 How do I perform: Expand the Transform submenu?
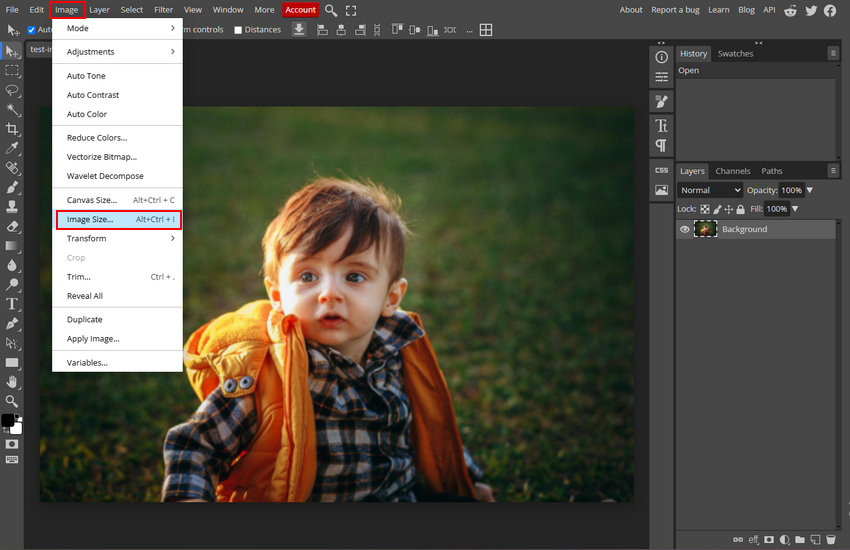point(117,238)
